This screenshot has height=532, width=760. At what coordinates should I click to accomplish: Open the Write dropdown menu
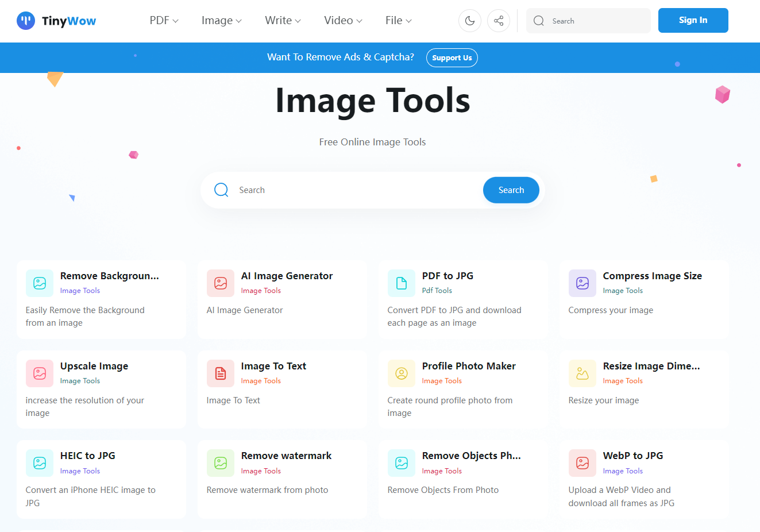click(283, 21)
